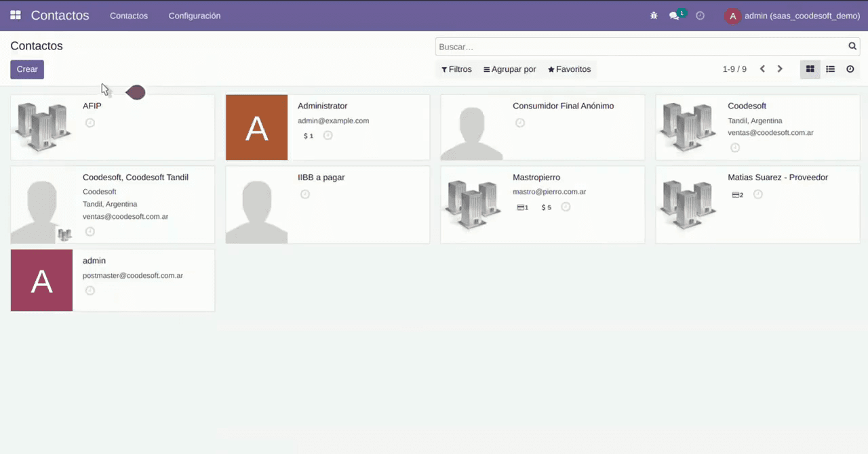The height and width of the screenshot is (454, 868).
Task: Go to next page arrow
Action: 780,69
